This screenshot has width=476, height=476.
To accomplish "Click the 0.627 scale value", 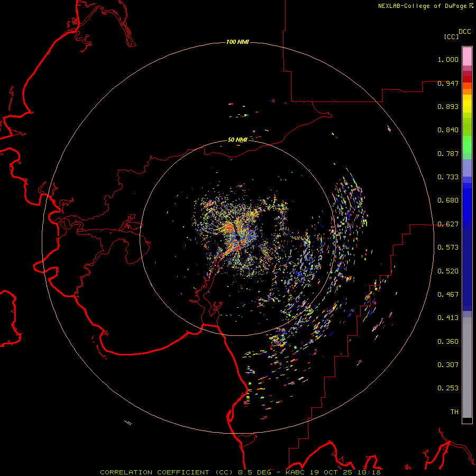I will (x=448, y=224).
